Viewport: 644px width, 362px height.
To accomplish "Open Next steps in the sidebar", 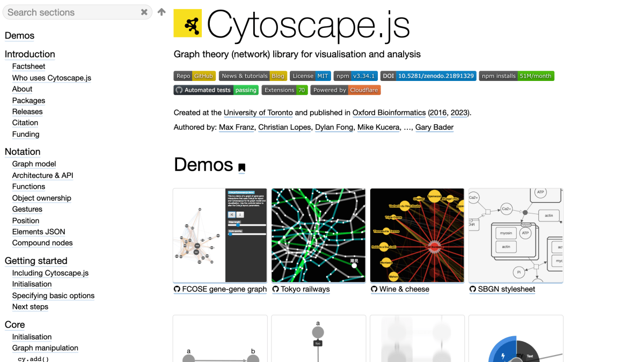I will (30, 307).
